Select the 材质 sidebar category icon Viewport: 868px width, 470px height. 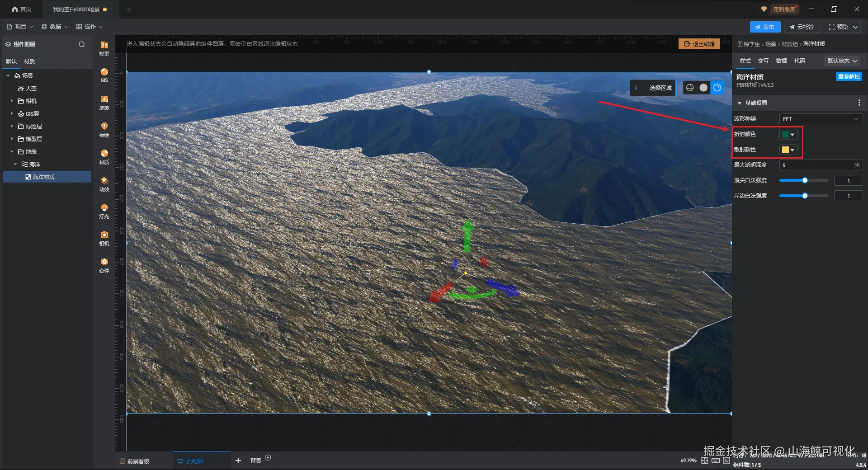(104, 156)
